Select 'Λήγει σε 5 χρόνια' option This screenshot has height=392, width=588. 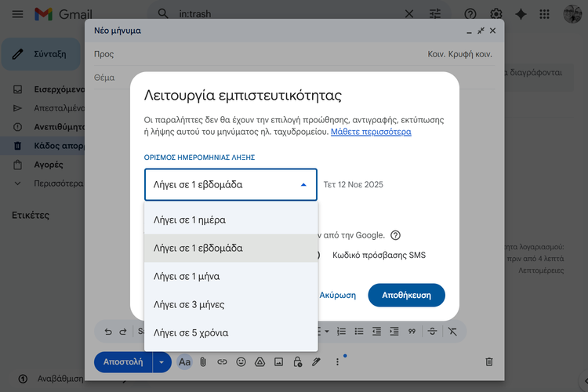click(230, 332)
